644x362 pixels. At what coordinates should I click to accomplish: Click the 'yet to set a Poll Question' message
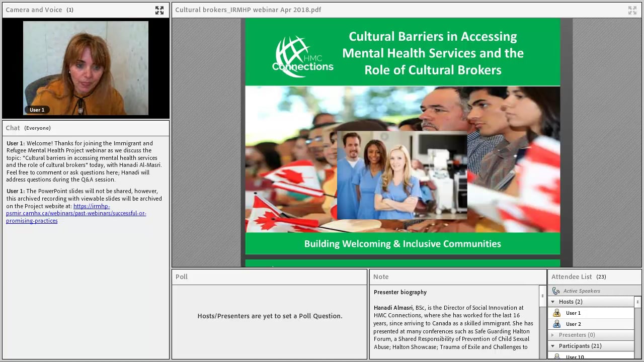(x=270, y=316)
